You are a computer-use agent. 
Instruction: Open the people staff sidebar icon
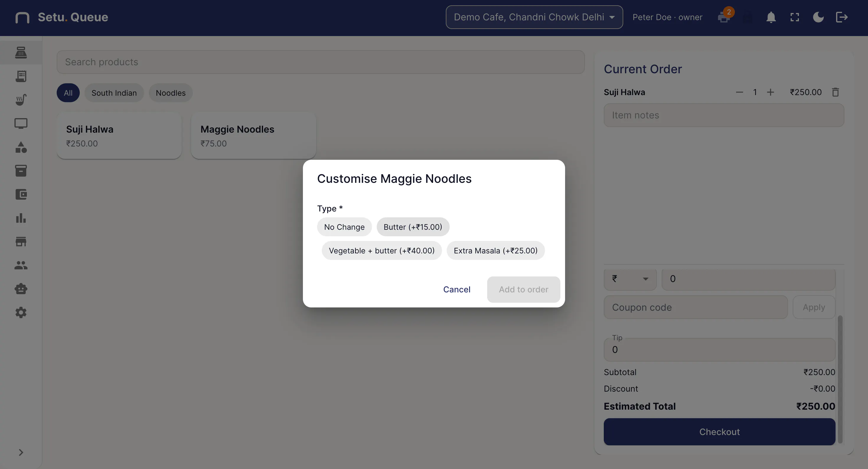(21, 265)
